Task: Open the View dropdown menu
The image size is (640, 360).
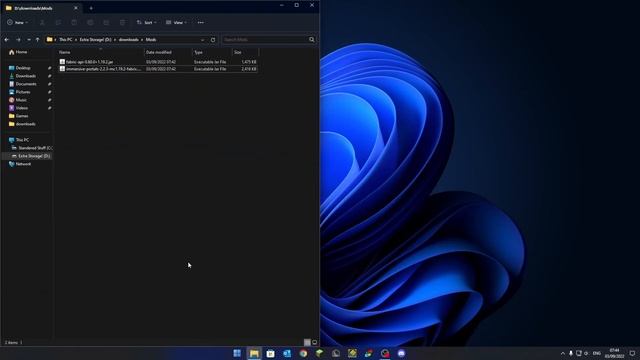Action: [176, 22]
